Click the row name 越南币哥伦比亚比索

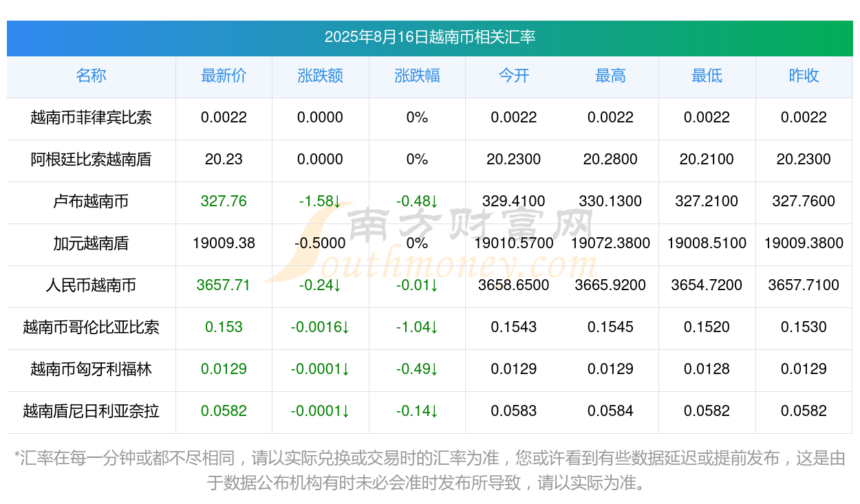point(91,327)
